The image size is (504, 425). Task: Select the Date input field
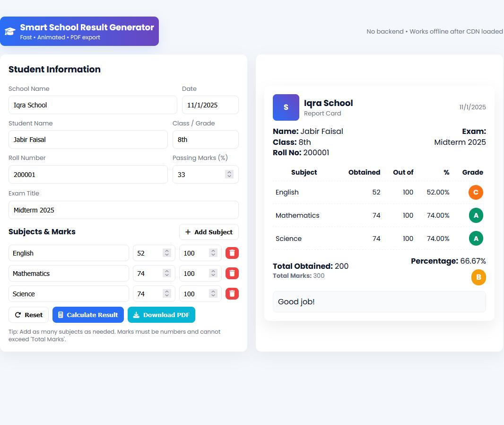(x=210, y=105)
